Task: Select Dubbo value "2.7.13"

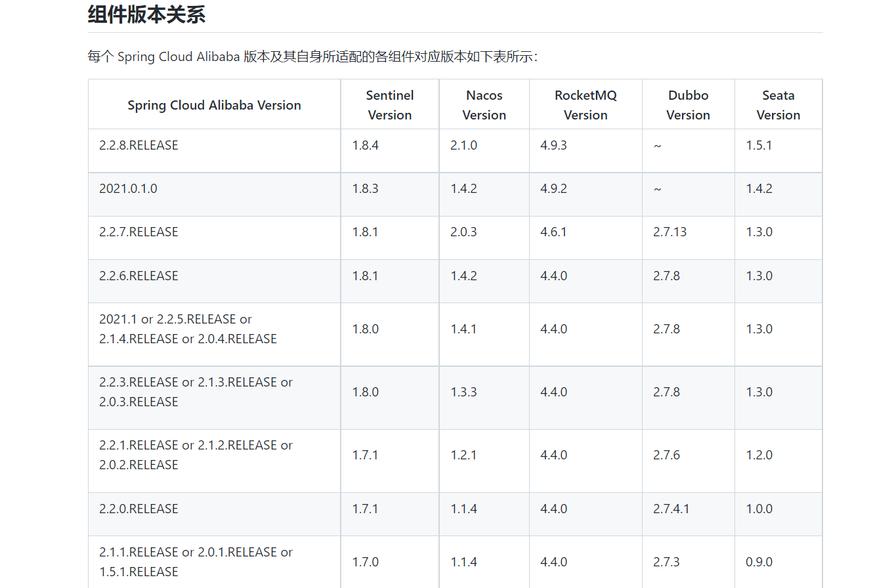Action: pos(670,232)
